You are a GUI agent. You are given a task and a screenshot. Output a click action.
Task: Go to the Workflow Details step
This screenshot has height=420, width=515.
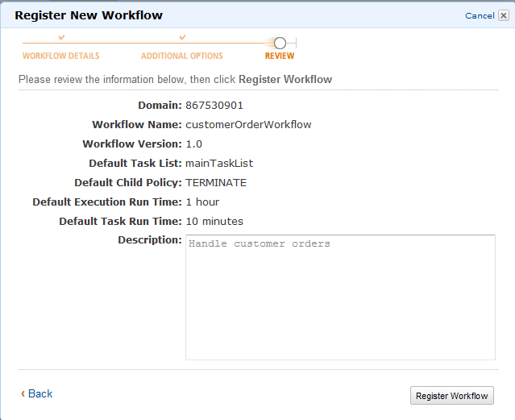click(x=61, y=56)
